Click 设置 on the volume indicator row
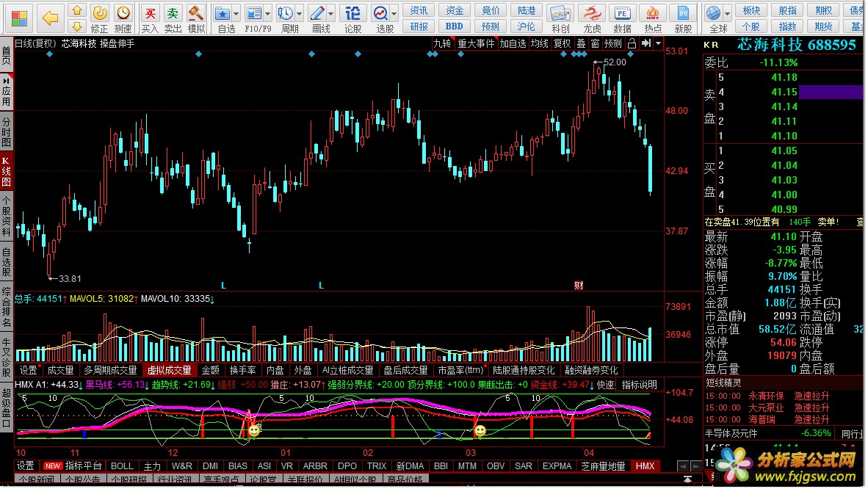 click(x=28, y=370)
